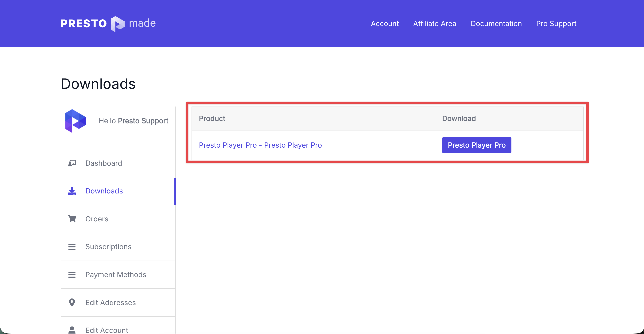Click the Edit Addresses location pin icon
The width and height of the screenshot is (644, 334).
coord(72,302)
